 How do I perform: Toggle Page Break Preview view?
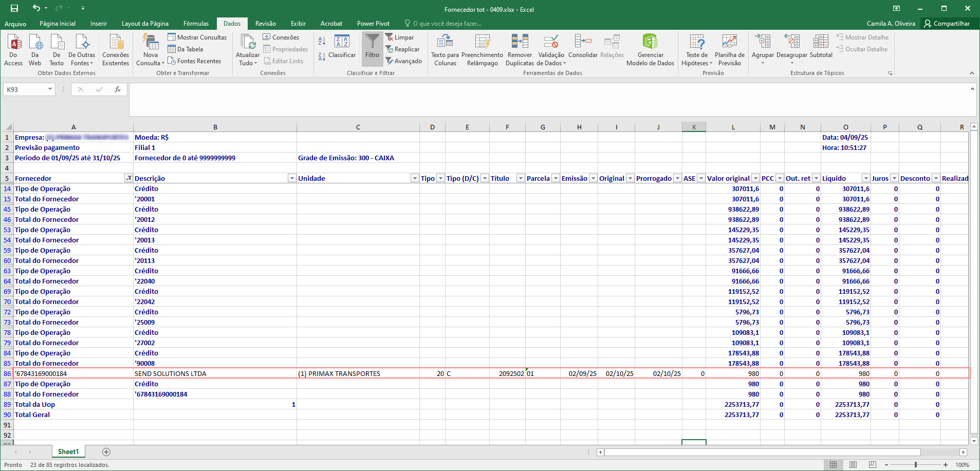pyautogui.click(x=872, y=464)
